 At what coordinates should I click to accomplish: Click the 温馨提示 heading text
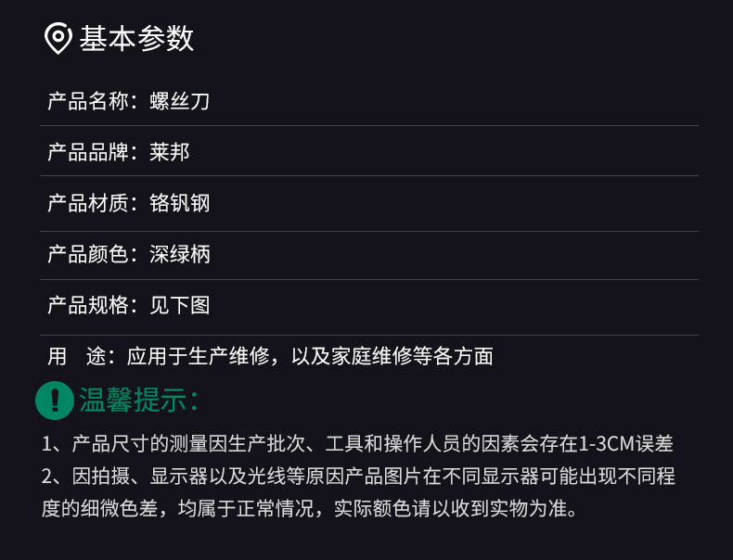pos(139,401)
